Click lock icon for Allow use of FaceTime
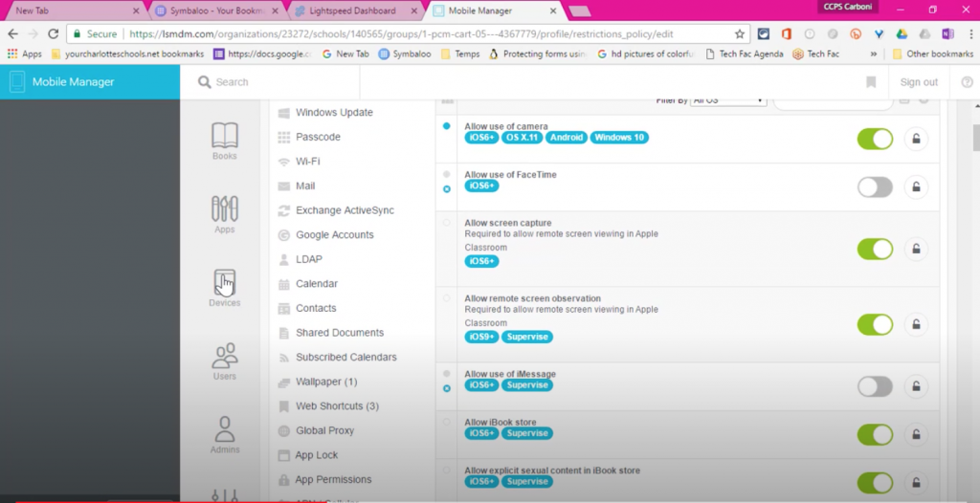This screenshot has height=503, width=980. pyautogui.click(x=916, y=186)
